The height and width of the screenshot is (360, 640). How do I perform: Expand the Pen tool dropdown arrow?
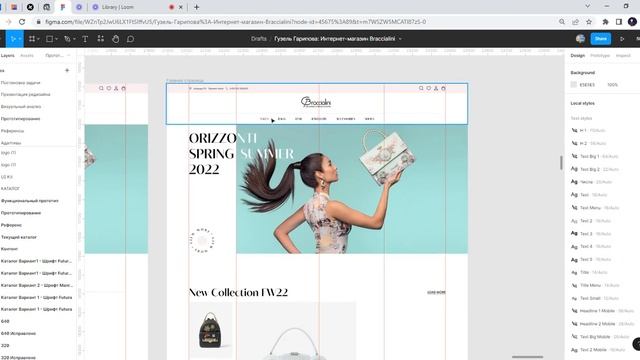click(74, 39)
